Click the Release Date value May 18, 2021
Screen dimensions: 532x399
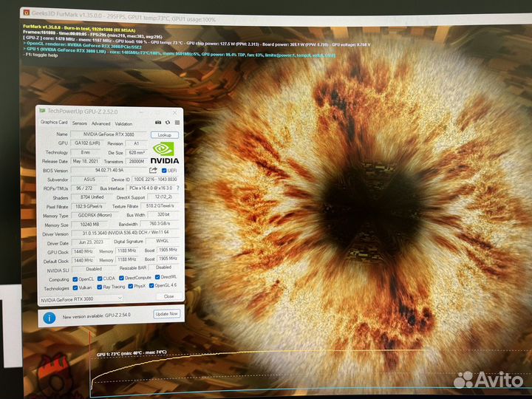tap(85, 161)
